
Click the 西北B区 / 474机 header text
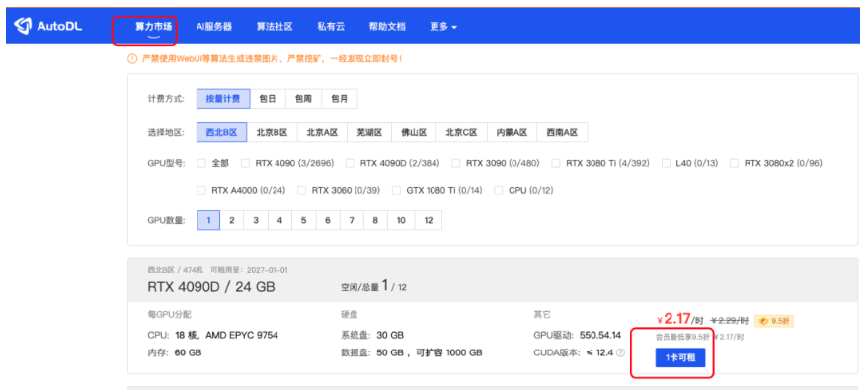[176, 270]
